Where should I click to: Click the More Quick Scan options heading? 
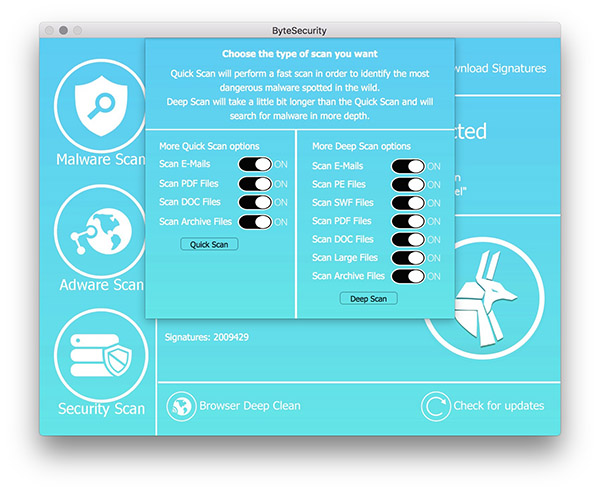click(209, 147)
